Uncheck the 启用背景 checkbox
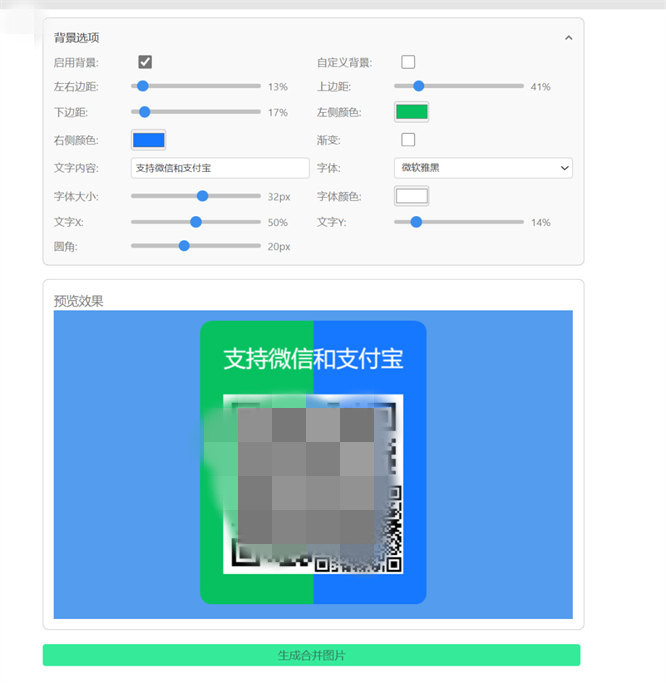This screenshot has width=666, height=683. 145,62
